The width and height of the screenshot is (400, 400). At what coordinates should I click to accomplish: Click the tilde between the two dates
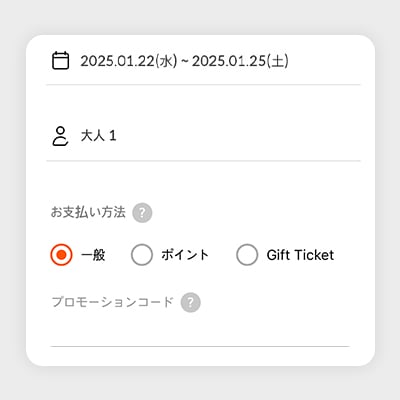(x=184, y=62)
